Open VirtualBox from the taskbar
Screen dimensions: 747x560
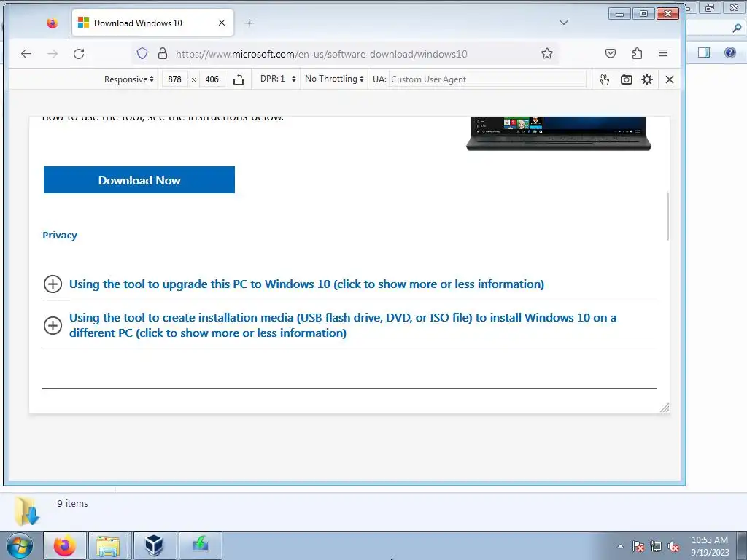click(155, 545)
